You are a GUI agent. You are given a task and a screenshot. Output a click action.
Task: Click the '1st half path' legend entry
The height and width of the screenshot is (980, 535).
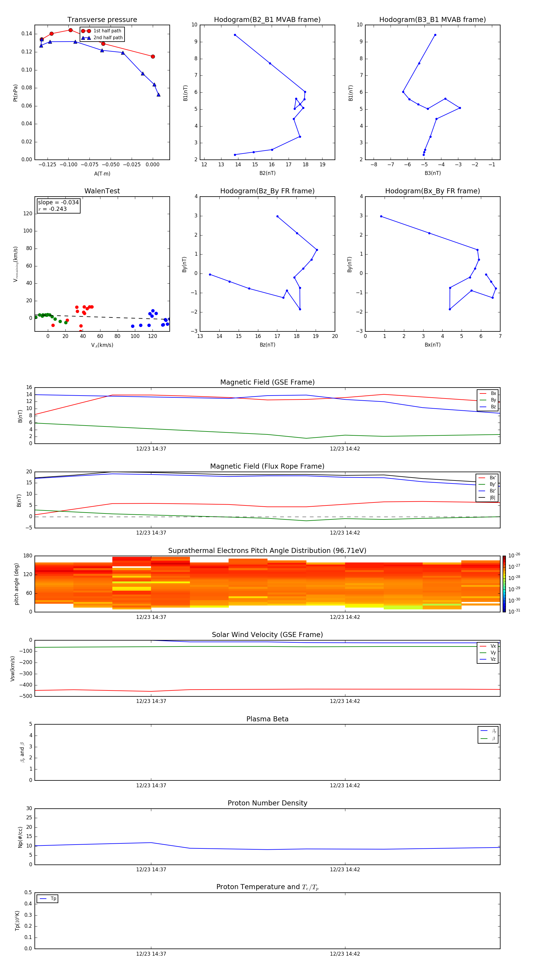coord(101,31)
